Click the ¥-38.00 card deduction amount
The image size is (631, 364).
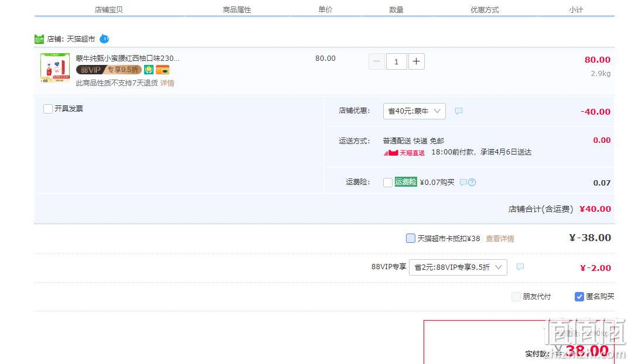pyautogui.click(x=590, y=238)
